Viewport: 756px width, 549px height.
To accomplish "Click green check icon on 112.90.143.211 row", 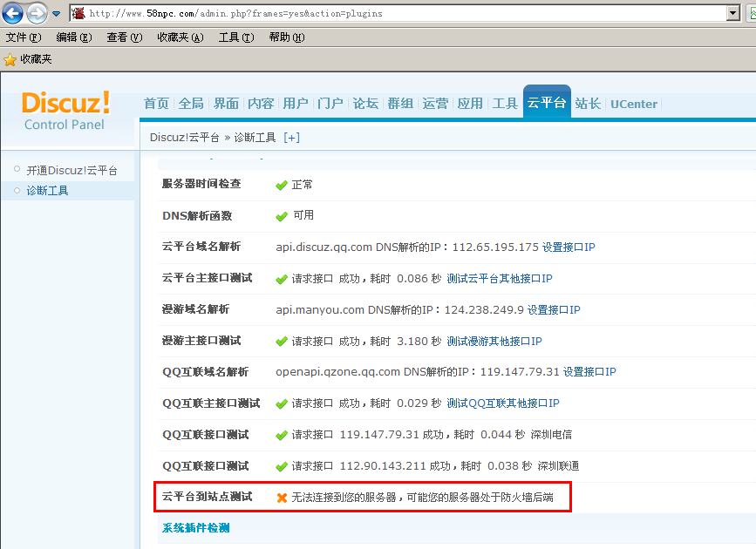I will [x=282, y=467].
